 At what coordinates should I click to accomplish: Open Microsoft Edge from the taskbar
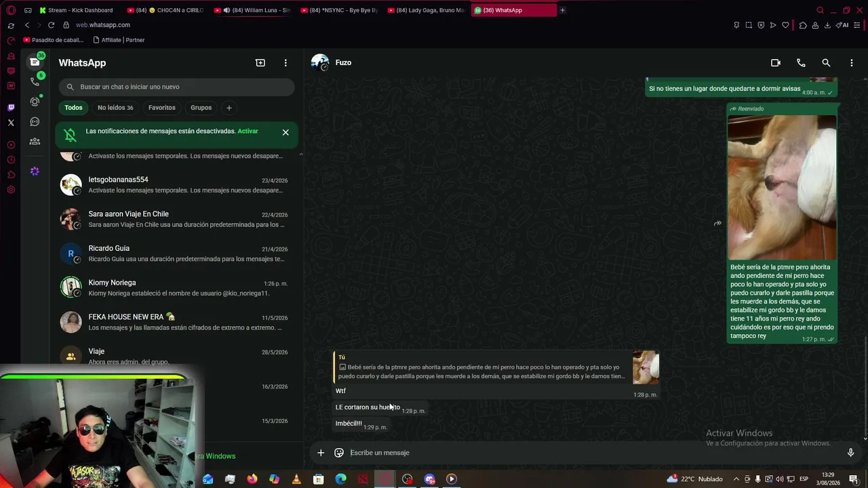coord(340,479)
